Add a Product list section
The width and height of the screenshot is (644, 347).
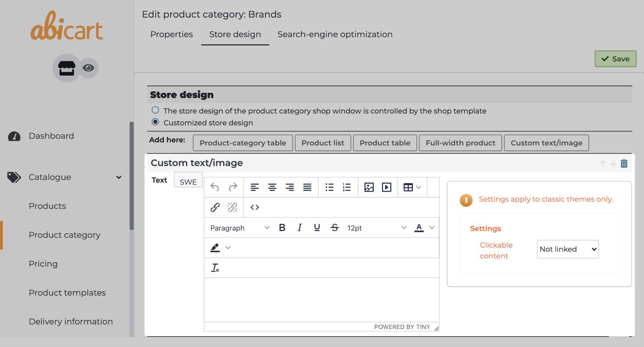323,143
